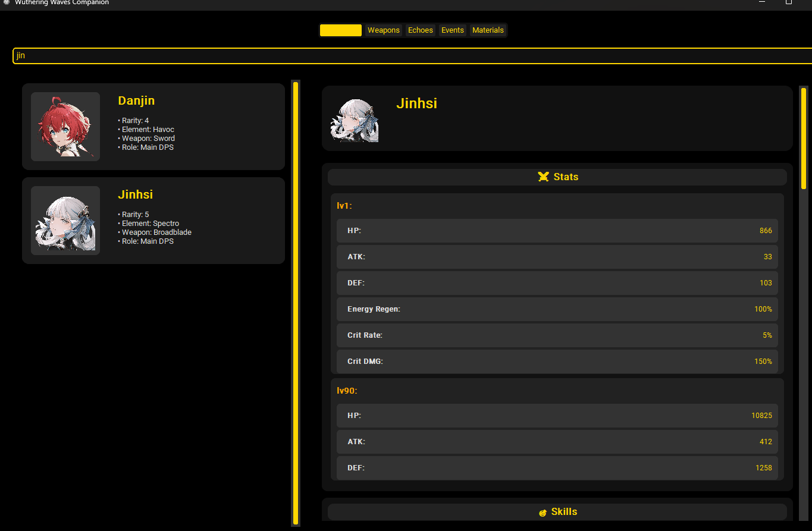Click the lv1 ATK value 33
This screenshot has width=812, height=531.
point(768,257)
